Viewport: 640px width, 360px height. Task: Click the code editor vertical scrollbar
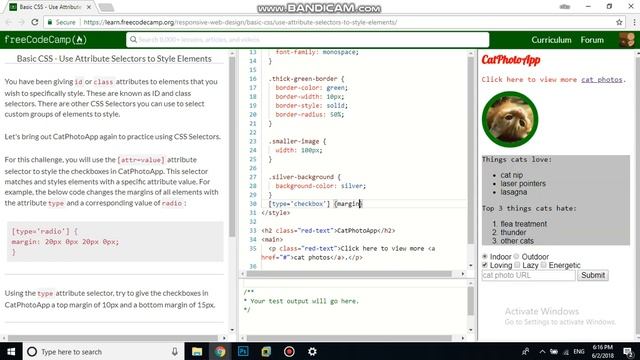coord(471,150)
